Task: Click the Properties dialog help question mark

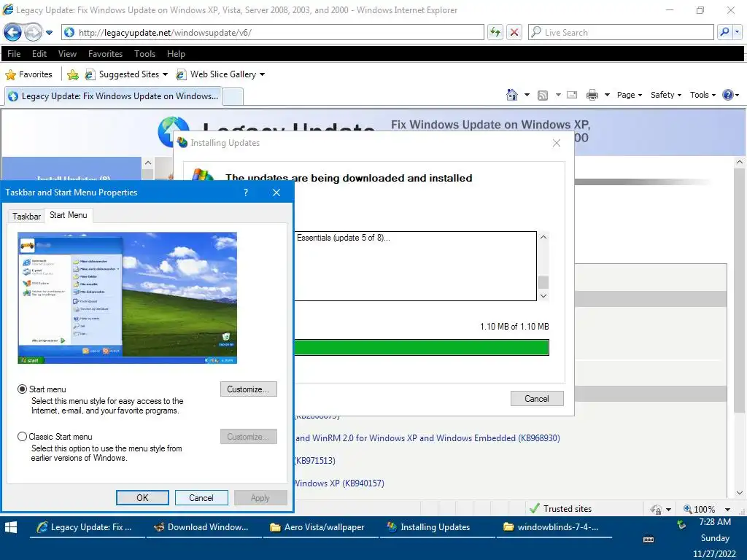Action: point(246,192)
